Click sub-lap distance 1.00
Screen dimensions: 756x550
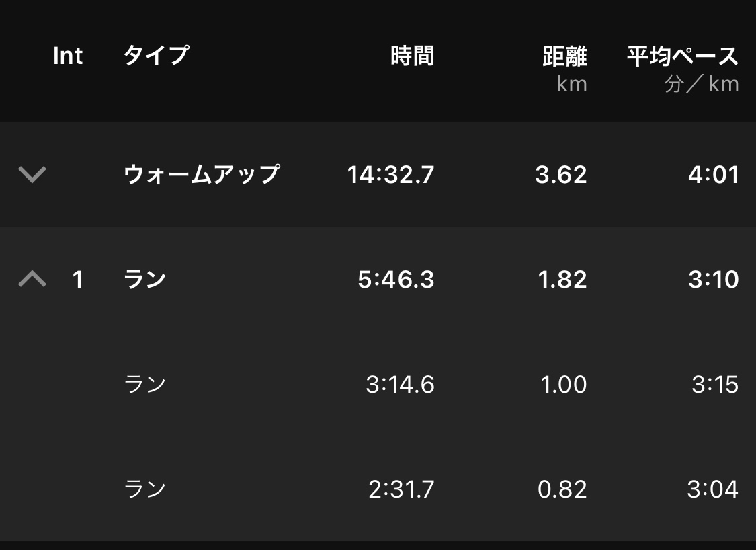tap(563, 385)
